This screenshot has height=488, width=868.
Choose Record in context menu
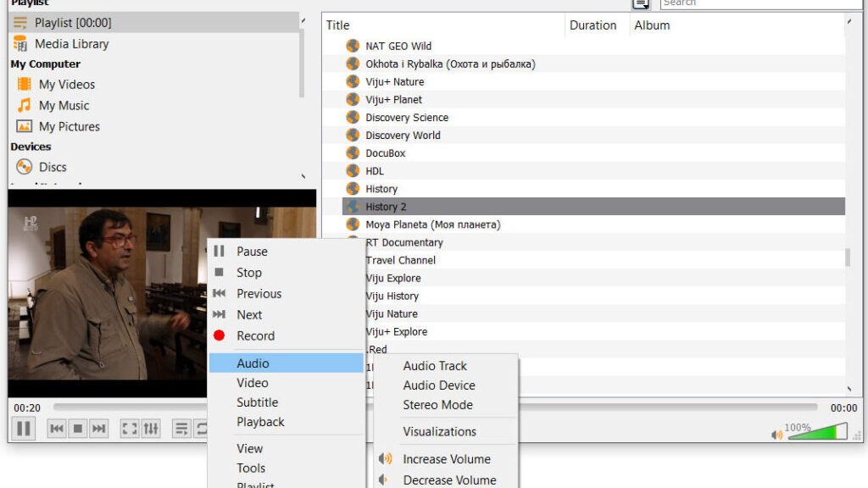[286, 335]
